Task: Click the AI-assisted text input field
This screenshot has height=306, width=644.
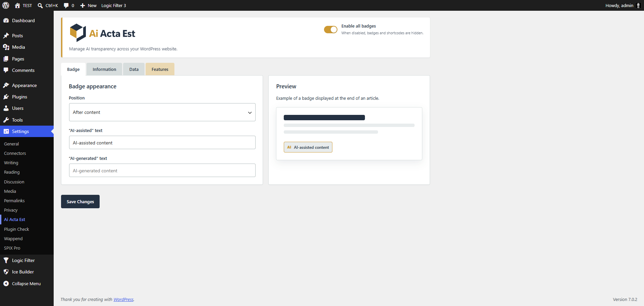Action: 162,142
